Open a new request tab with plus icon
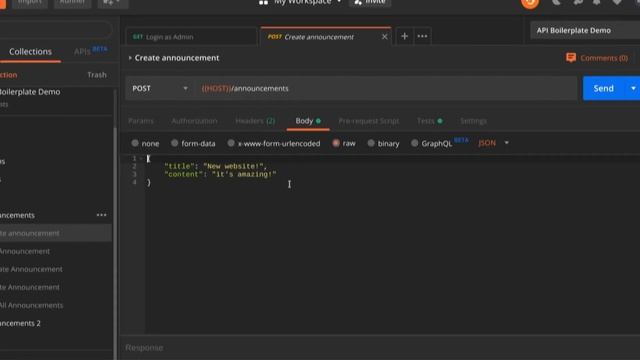640x360 pixels. coord(404,36)
